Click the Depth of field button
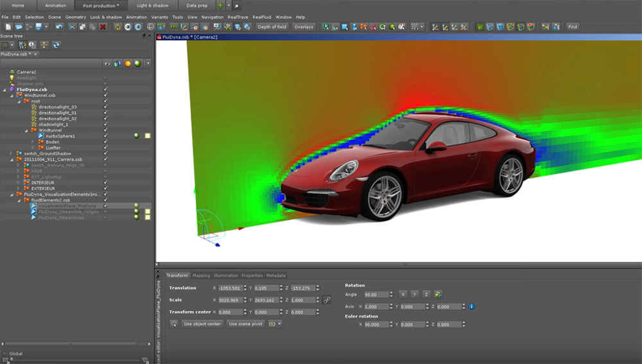Image resolution: width=642 pixels, height=364 pixels. coord(272,27)
